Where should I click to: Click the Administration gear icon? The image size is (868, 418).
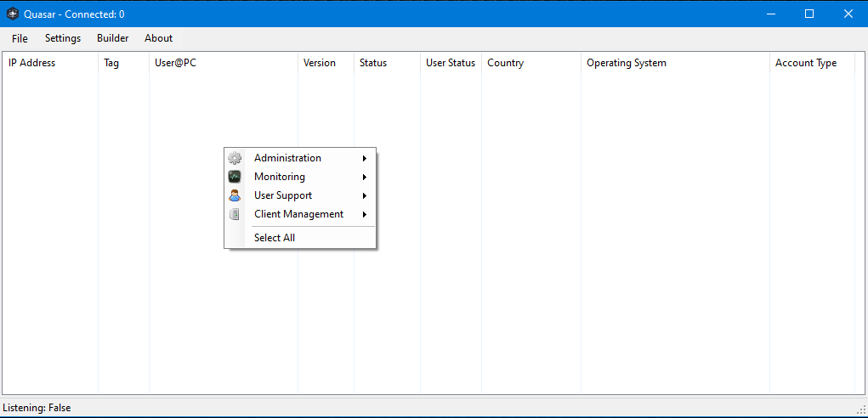point(235,158)
